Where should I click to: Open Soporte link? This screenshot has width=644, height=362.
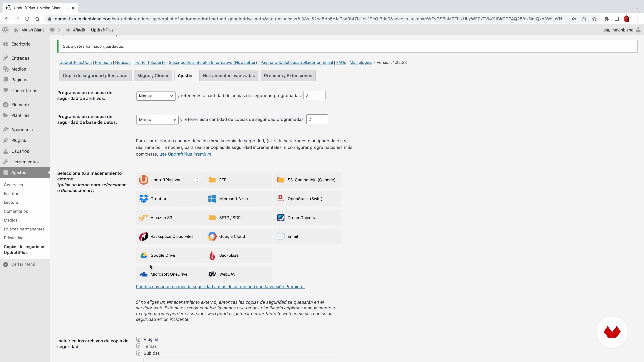click(x=158, y=63)
